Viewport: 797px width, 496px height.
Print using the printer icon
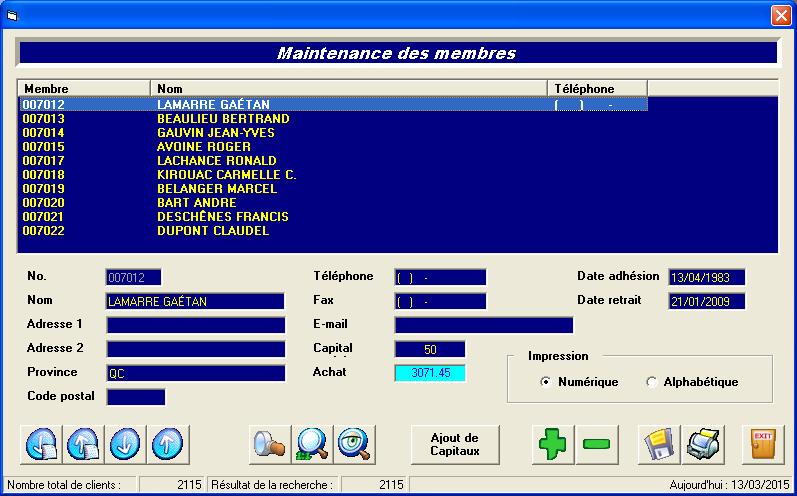point(702,443)
